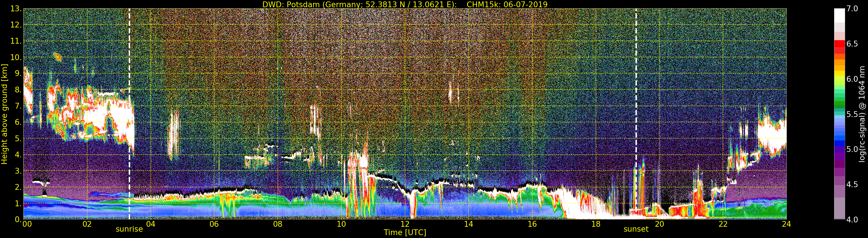Click the time axis tick "12"
Image resolution: width=868 pixels, height=238 pixels.
405,224
